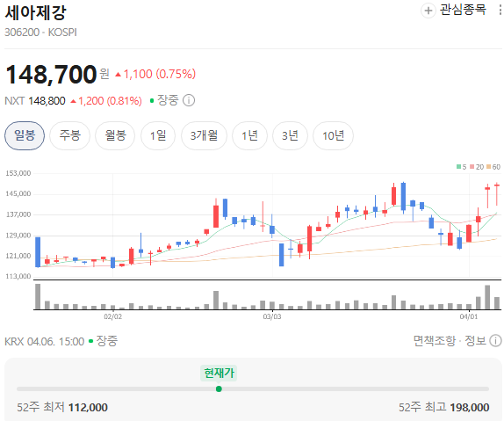Click the 113,000 price axis label
This screenshot has width=504, height=421.
point(18,276)
